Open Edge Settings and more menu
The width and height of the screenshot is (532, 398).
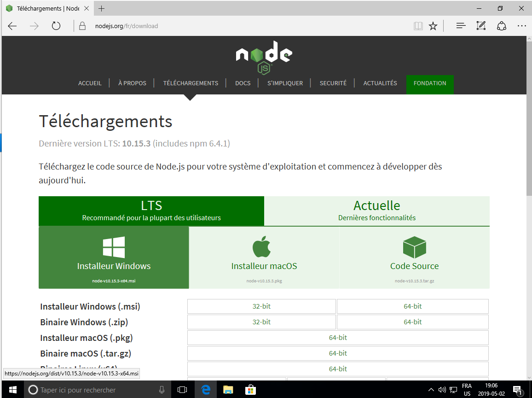click(521, 26)
